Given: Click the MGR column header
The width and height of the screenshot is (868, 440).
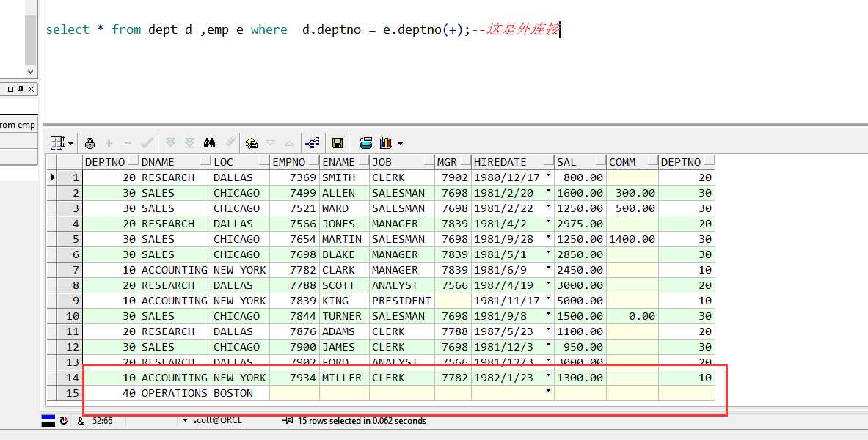Looking at the screenshot, I should coord(453,162).
